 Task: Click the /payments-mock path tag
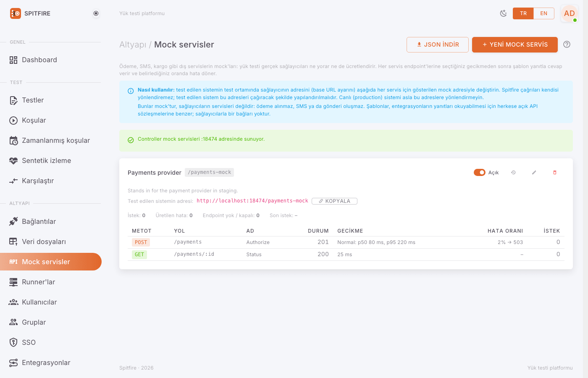click(209, 173)
